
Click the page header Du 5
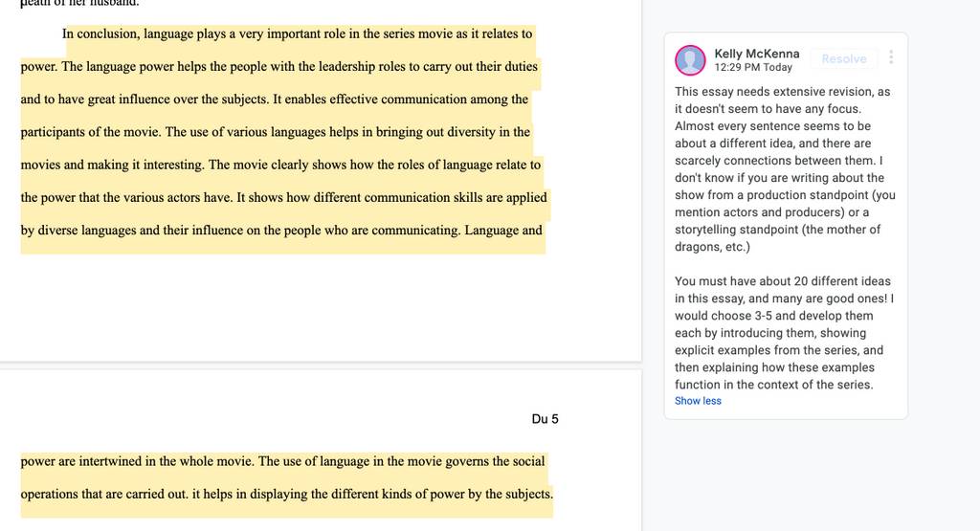pyautogui.click(x=545, y=419)
